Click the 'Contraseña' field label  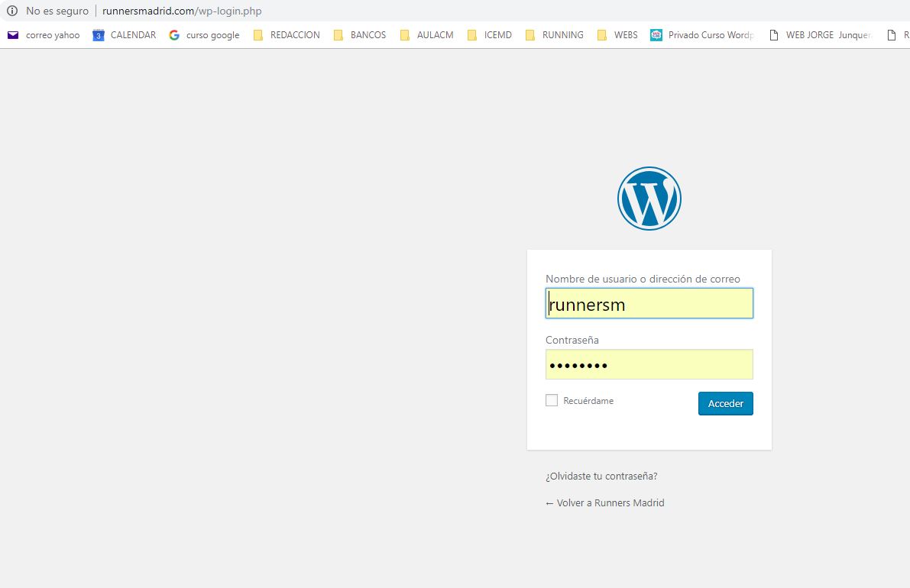(x=572, y=340)
